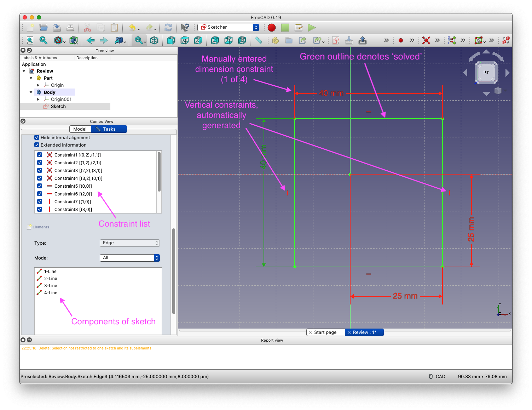Execute the macro with the green play icon
The width and height of the screenshot is (532, 410).
(x=312, y=27)
